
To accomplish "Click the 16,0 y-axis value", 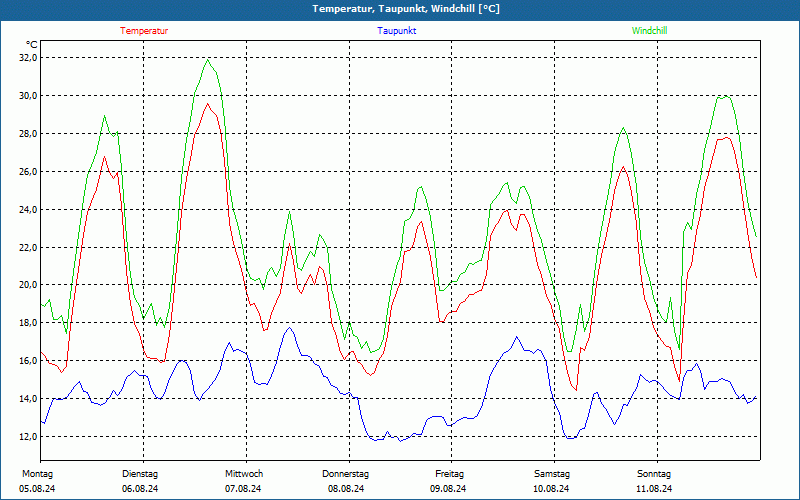I will [x=28, y=361].
